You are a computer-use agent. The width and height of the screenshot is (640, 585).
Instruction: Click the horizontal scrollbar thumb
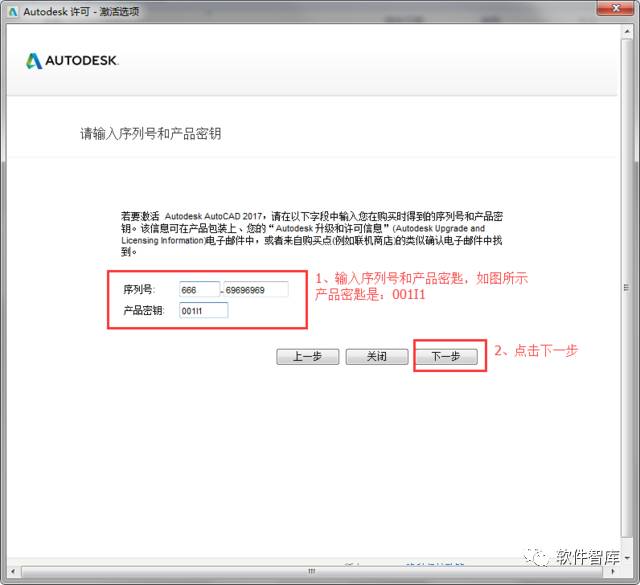click(312, 571)
